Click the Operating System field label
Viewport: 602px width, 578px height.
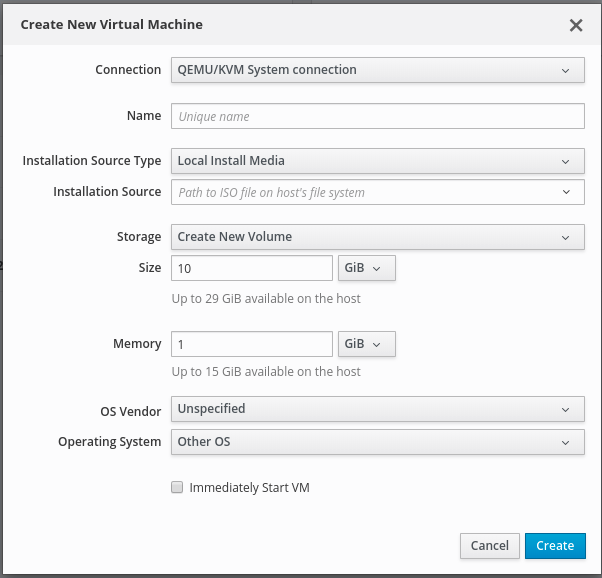click(109, 441)
